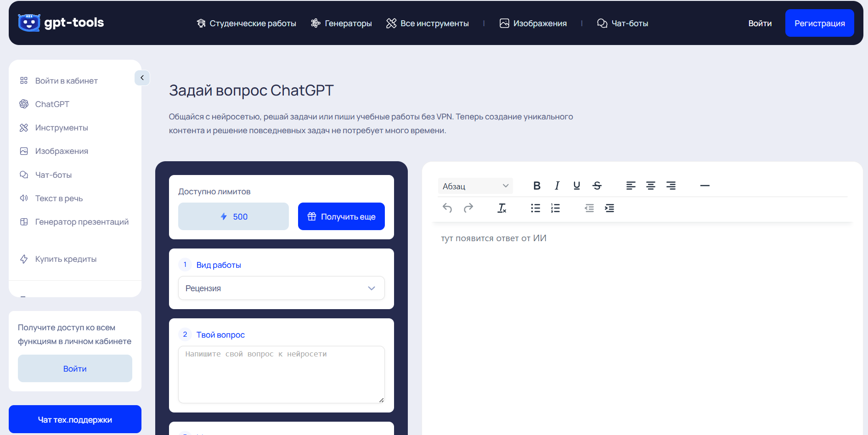This screenshot has height=435, width=868.
Task: Click the Твой вопрос text field
Action: [x=281, y=374]
